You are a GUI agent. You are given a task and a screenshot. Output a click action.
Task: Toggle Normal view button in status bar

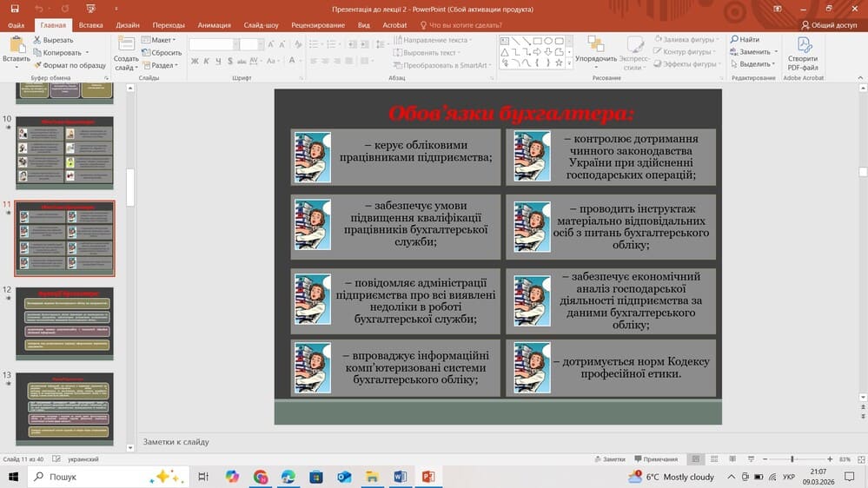tap(695, 459)
